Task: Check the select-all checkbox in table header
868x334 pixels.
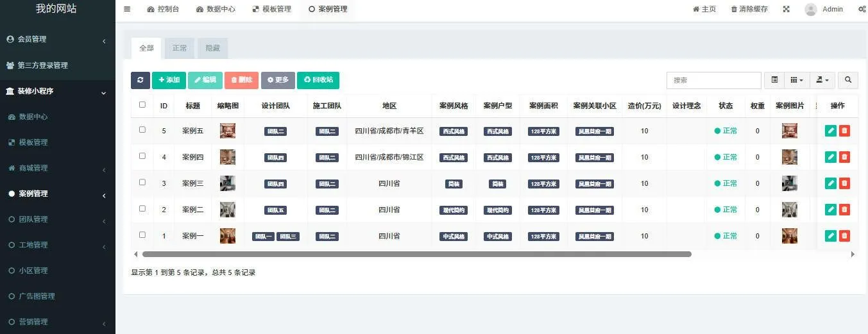Action: [142, 105]
